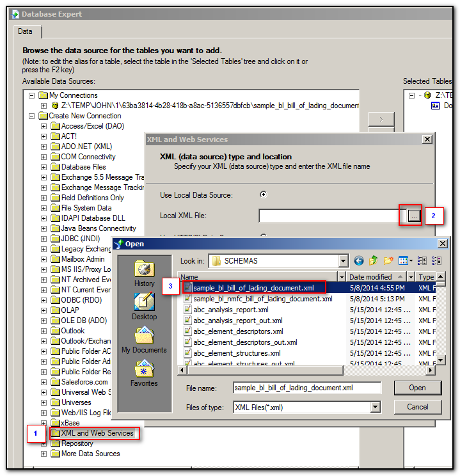Switch to the Data tab
Viewport: 460px width, 476px height.
pos(25,31)
